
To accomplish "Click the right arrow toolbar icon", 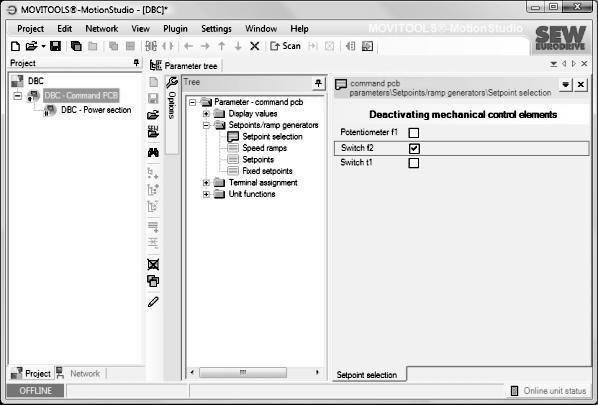I will pos(205,47).
